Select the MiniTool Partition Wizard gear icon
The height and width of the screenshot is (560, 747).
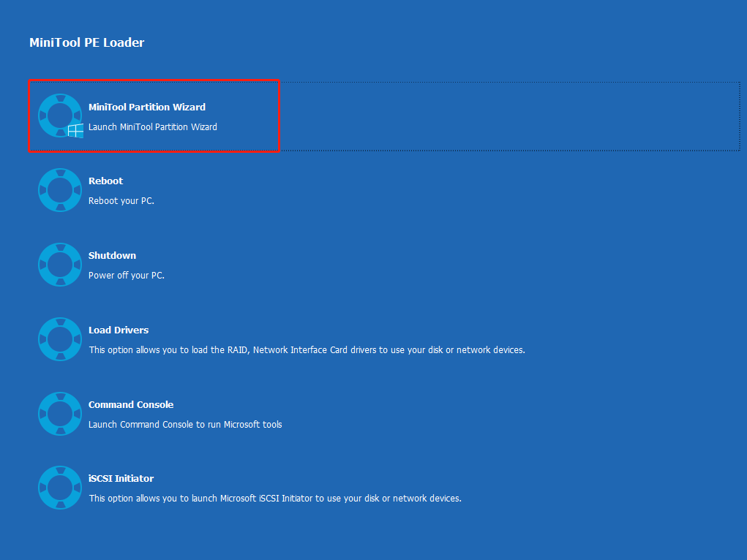[59, 115]
